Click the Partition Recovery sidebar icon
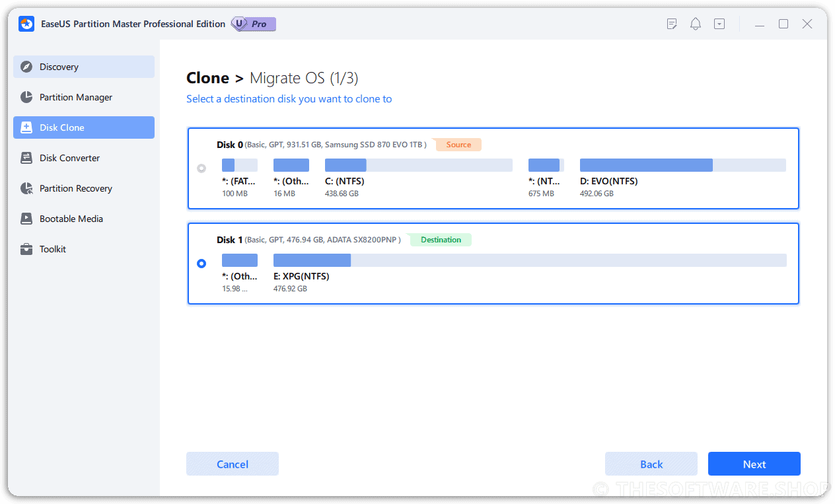Image resolution: width=835 pixels, height=504 pixels. click(26, 188)
